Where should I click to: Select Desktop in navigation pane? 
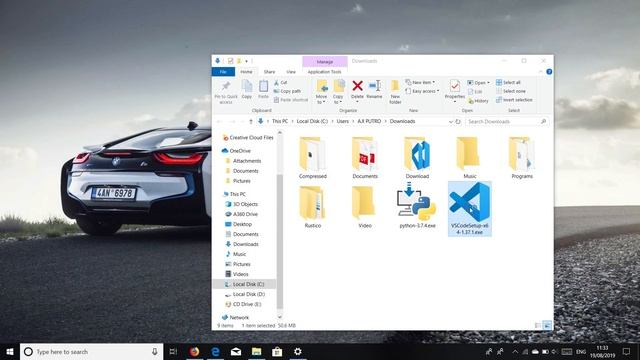pyautogui.click(x=239, y=224)
